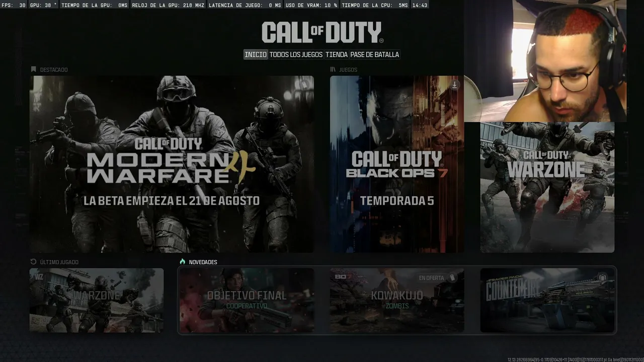
Task: Select the Black Ops 7 Temporada 5 card
Action: coord(397,164)
